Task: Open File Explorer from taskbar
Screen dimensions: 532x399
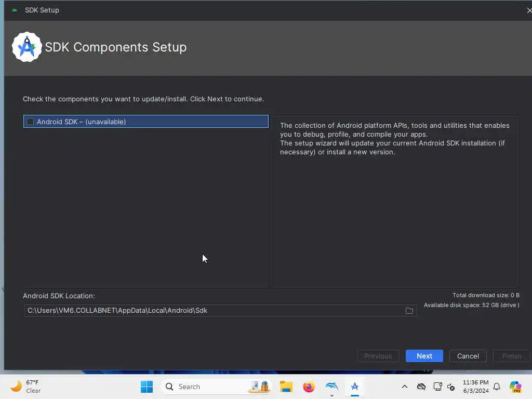Action: pyautogui.click(x=286, y=387)
